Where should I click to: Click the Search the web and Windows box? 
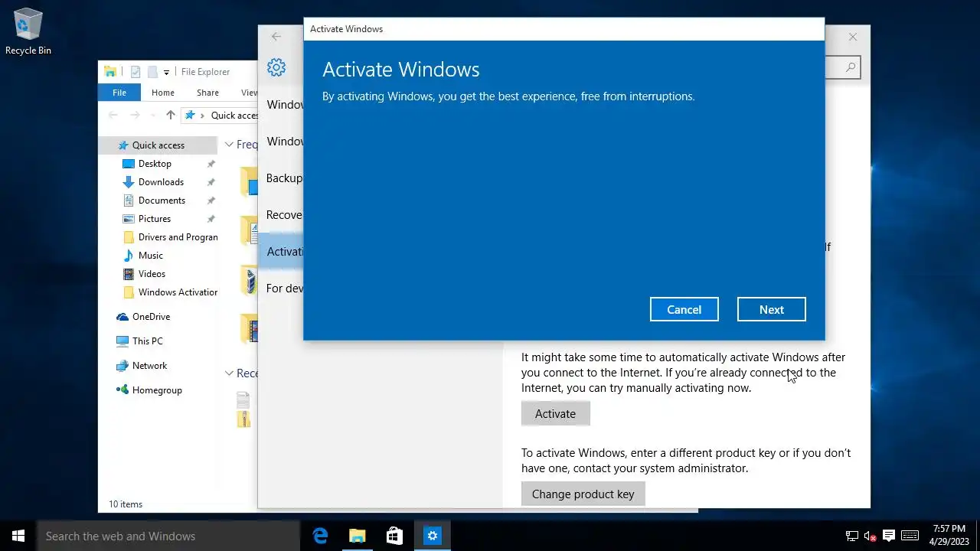click(168, 536)
